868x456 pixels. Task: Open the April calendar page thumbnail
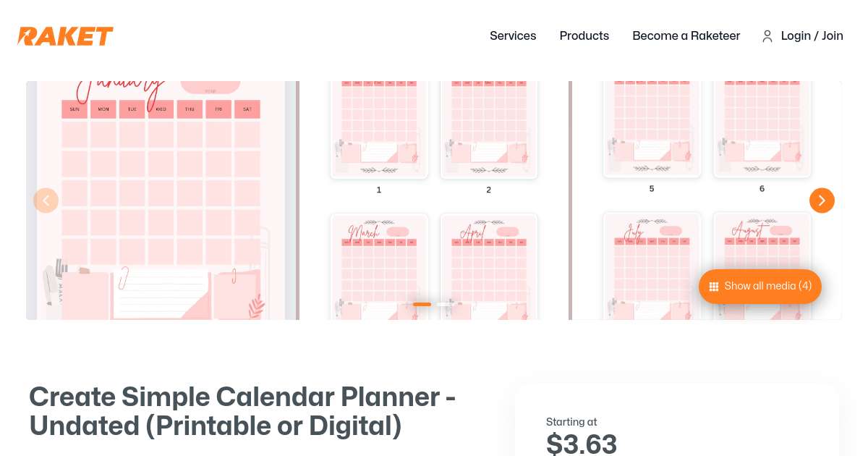coord(489,266)
